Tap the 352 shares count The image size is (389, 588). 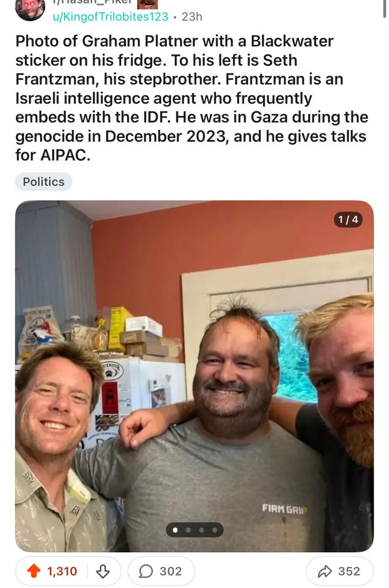click(x=349, y=571)
